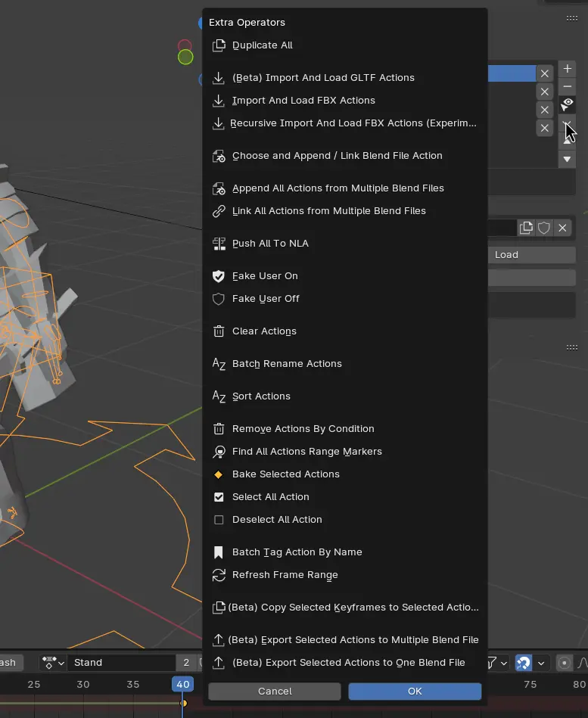Enable Fake User On
The height and width of the screenshot is (718, 588).
click(265, 276)
